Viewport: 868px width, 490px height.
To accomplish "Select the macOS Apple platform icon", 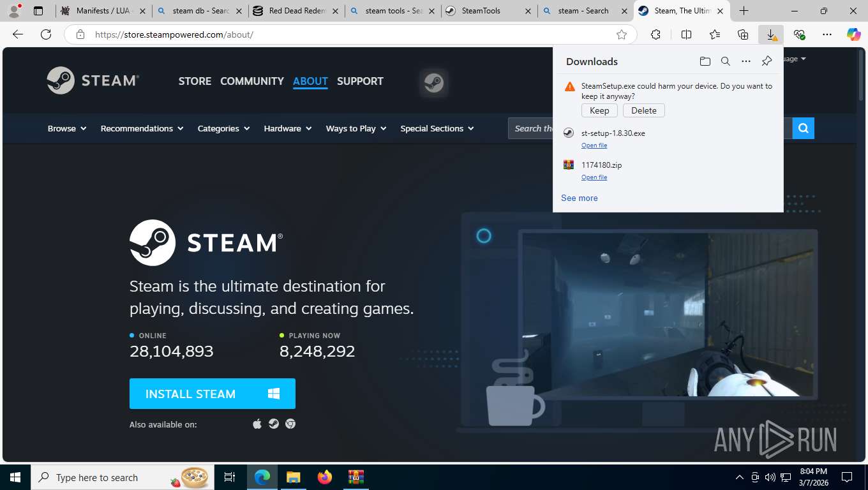I will click(x=257, y=424).
